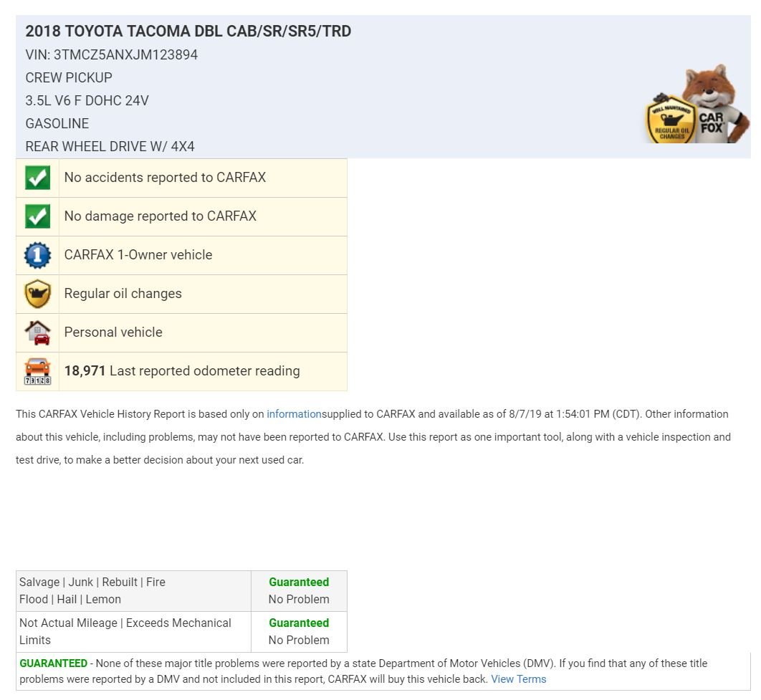Image resolution: width=761 pixels, height=700 pixels.
Task: Click the CARFAX 1-Owner vehicle text
Action: click(x=138, y=255)
